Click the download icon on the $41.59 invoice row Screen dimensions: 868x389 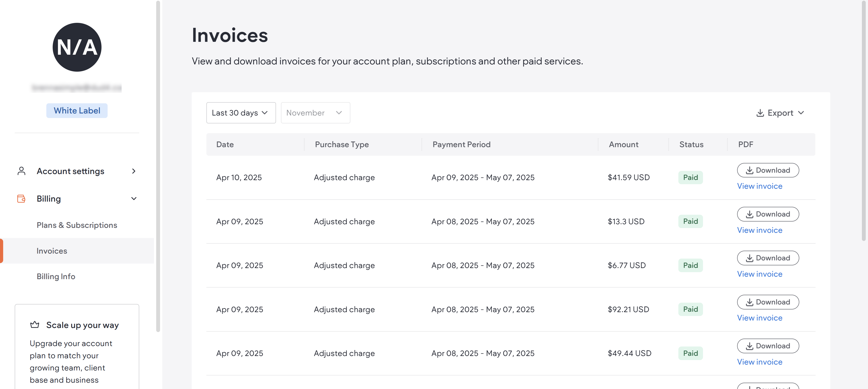[x=750, y=170]
